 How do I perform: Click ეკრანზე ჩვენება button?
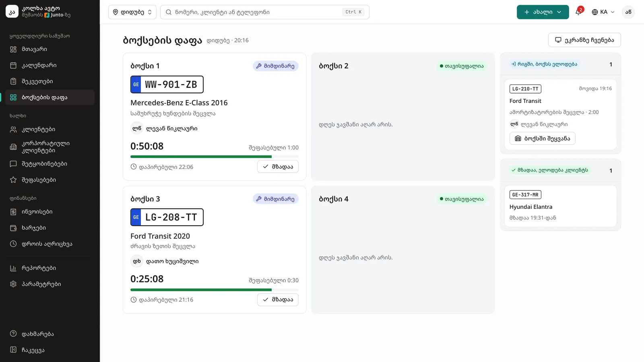[584, 40]
